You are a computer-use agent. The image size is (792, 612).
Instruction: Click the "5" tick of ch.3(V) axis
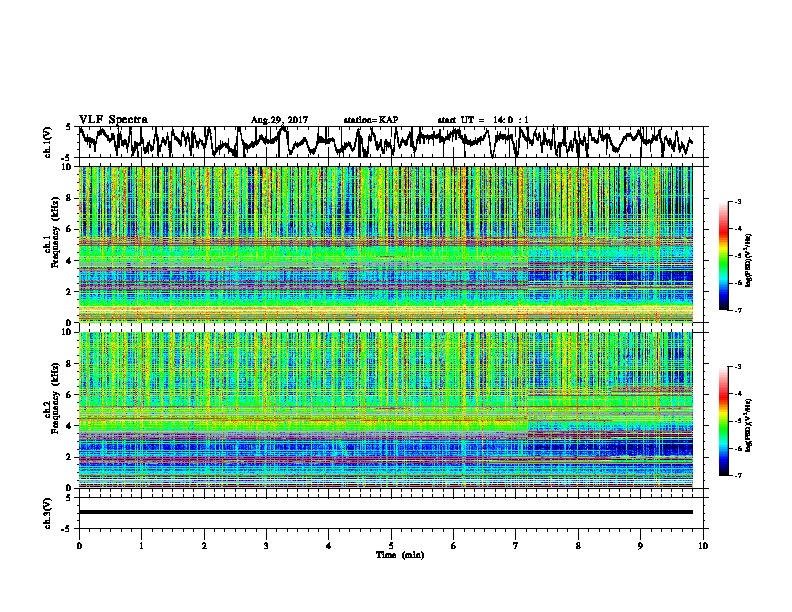[68, 498]
